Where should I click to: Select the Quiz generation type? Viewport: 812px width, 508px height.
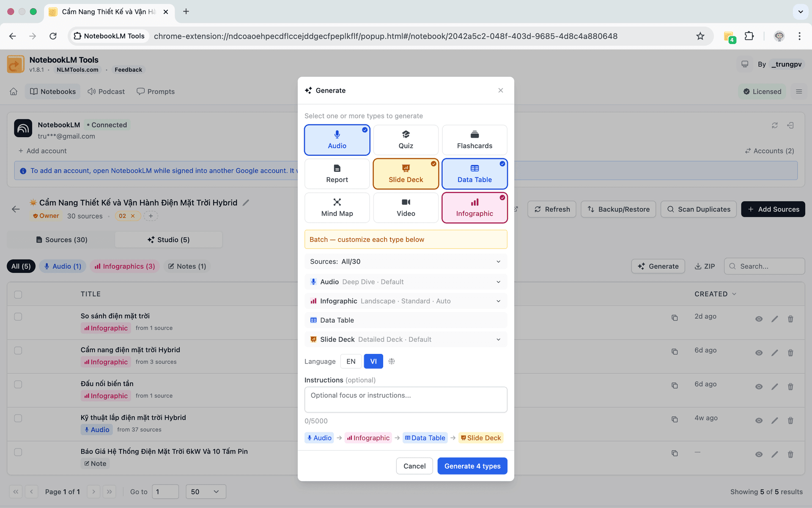tap(406, 140)
